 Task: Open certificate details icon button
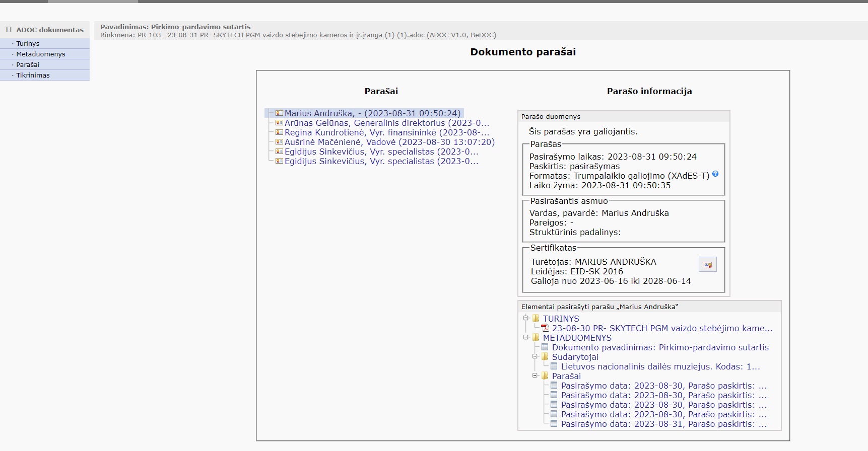click(x=707, y=265)
